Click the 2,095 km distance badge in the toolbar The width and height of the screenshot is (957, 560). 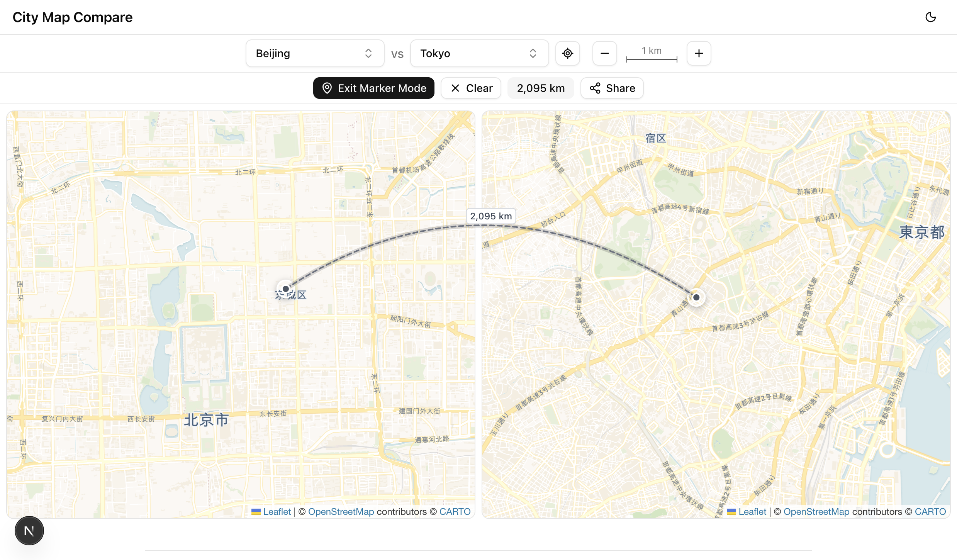tap(541, 88)
